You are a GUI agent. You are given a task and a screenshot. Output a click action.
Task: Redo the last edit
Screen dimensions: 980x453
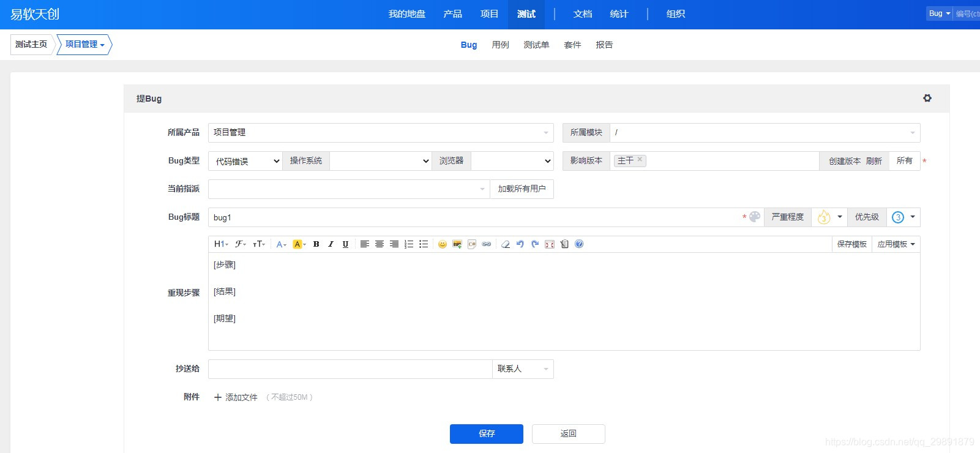pyautogui.click(x=534, y=244)
